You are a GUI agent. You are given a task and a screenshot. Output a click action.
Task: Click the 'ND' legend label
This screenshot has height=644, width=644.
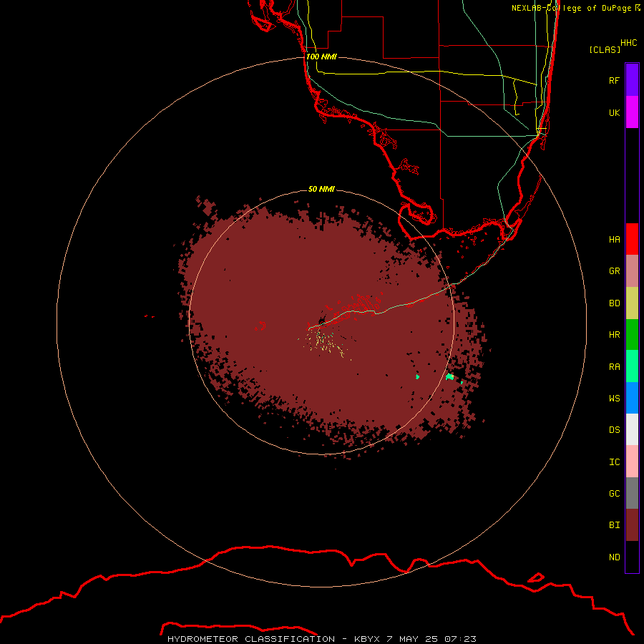pyautogui.click(x=614, y=557)
